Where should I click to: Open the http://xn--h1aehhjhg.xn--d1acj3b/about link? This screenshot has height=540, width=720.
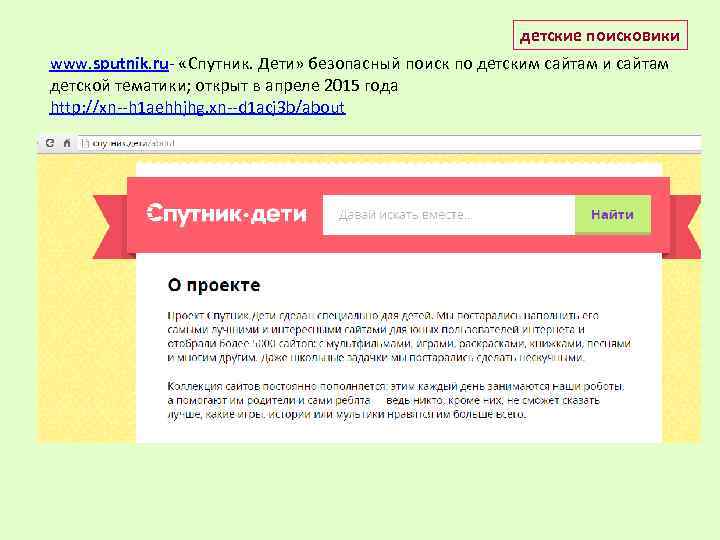click(x=197, y=107)
